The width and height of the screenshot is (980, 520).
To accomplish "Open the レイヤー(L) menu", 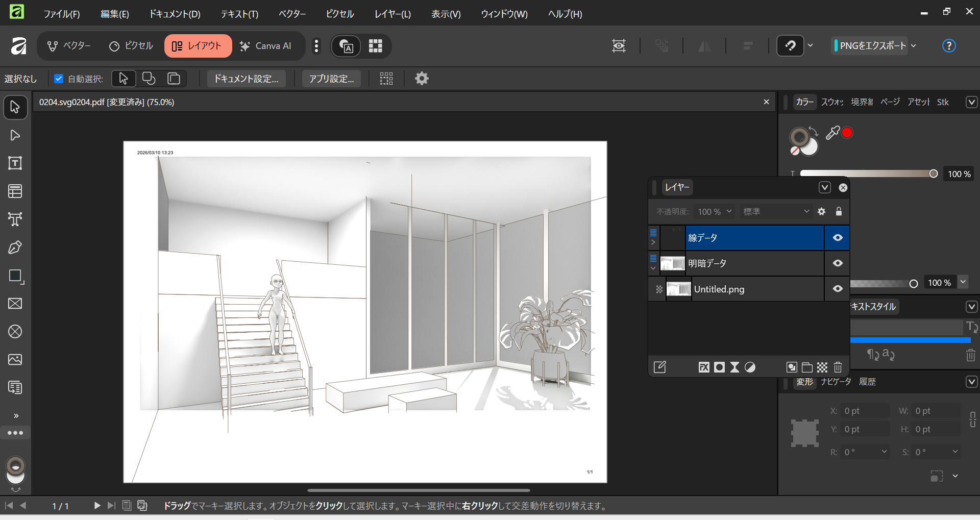I will pyautogui.click(x=392, y=14).
